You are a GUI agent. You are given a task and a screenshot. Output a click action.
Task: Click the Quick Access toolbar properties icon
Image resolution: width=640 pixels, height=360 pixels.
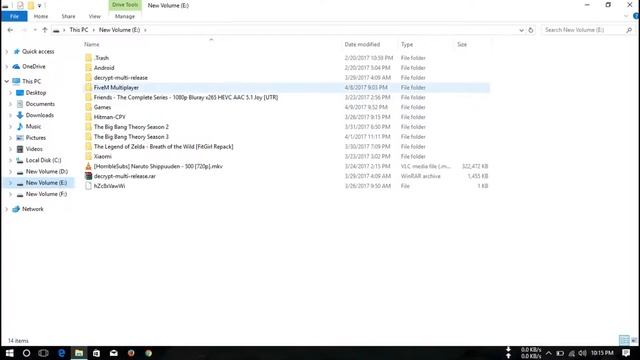coord(20,5)
